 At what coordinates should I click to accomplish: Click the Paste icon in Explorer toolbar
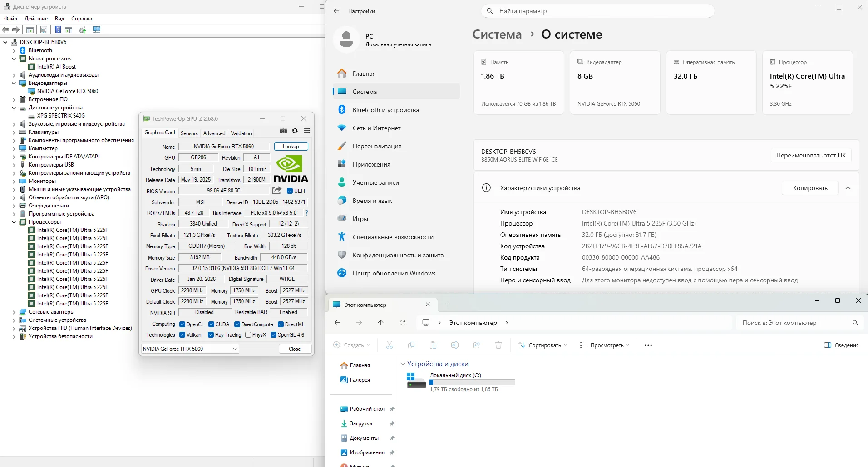(x=433, y=345)
